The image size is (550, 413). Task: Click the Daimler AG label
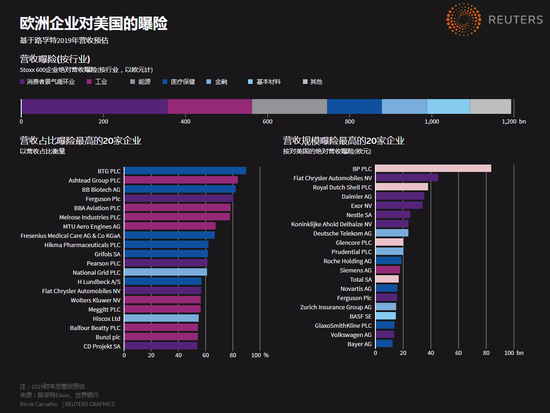pos(357,196)
